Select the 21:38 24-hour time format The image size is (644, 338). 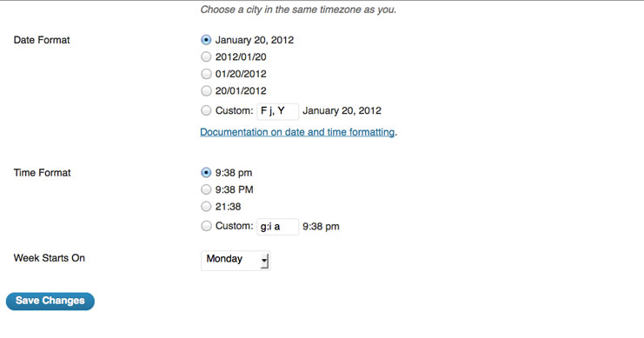[x=206, y=206]
